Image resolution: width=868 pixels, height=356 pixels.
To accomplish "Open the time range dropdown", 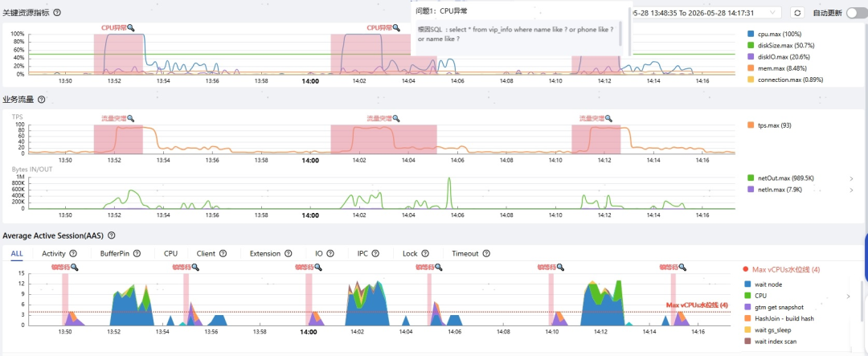I will 707,13.
